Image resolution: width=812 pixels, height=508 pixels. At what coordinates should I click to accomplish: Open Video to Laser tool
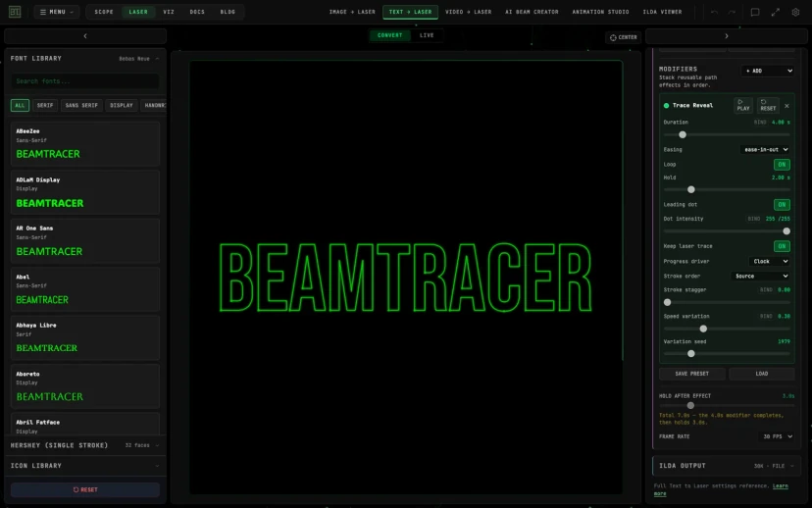tap(468, 12)
